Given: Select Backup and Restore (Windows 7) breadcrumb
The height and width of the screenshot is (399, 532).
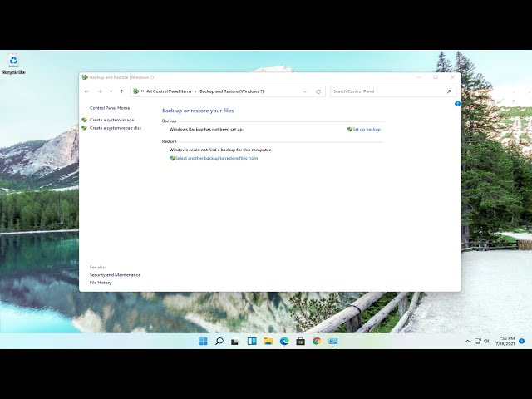Looking at the screenshot, I should coord(232,91).
